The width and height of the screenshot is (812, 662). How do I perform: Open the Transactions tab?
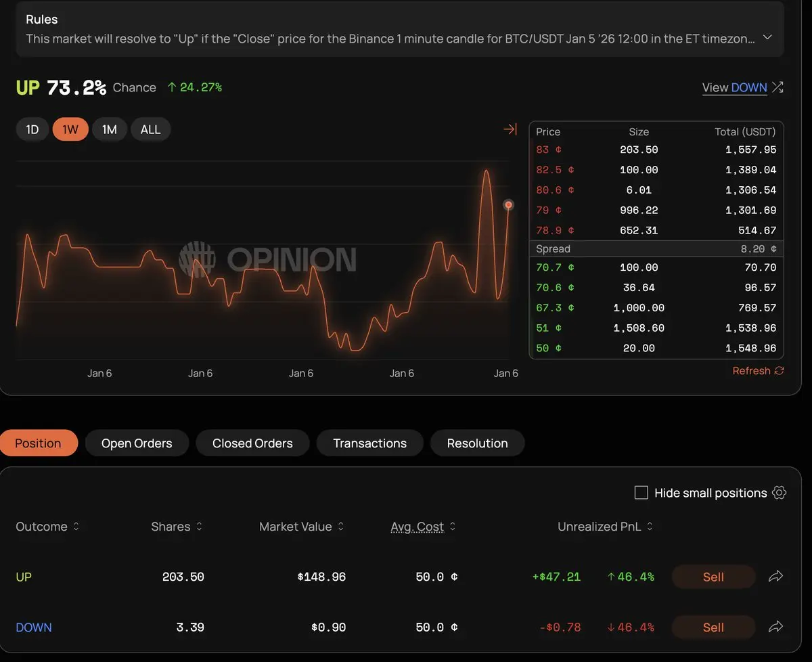click(370, 443)
